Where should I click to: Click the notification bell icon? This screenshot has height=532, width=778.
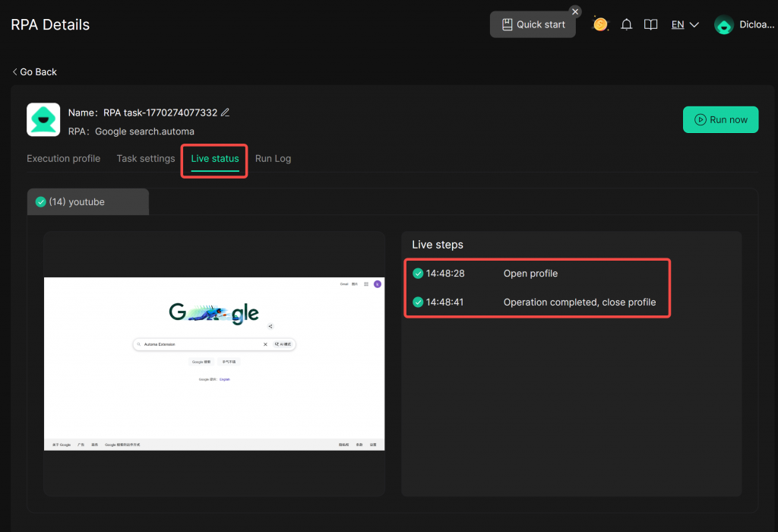point(626,24)
